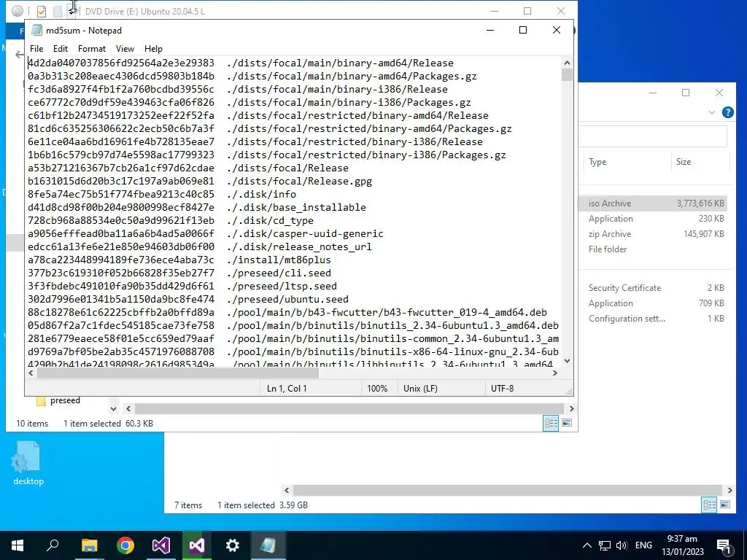Open the Windows Start menu
747x560 pixels.
18,545
